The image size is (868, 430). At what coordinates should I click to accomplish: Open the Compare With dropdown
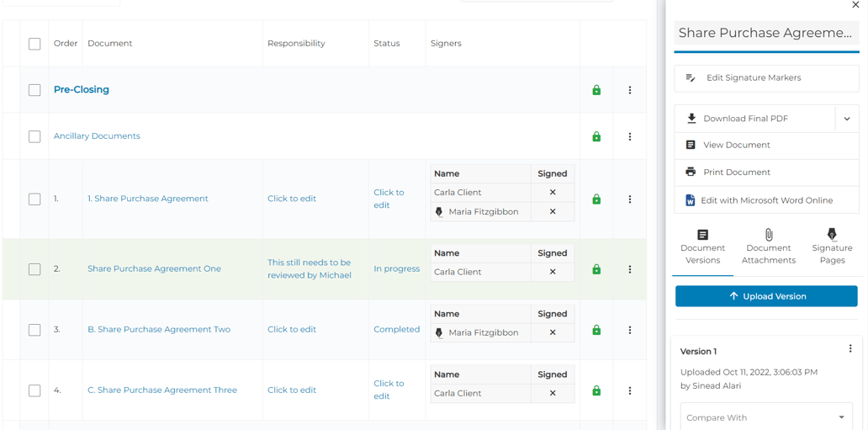click(766, 417)
